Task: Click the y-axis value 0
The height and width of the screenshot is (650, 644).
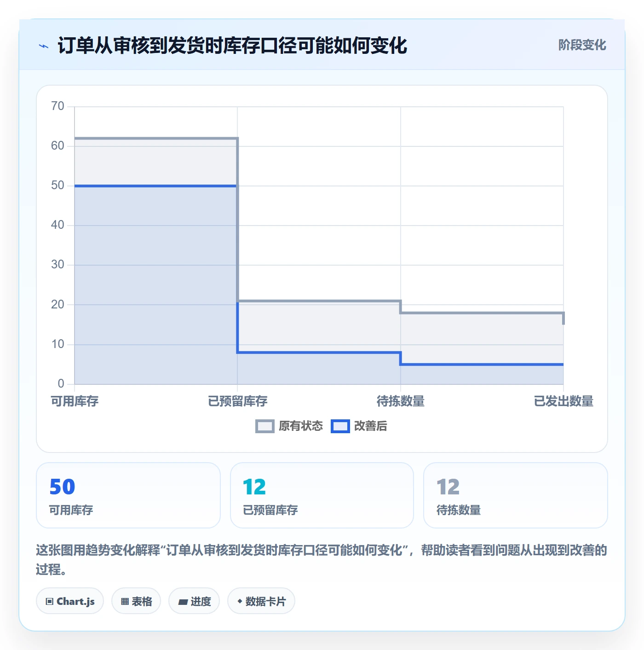Action: coord(61,383)
